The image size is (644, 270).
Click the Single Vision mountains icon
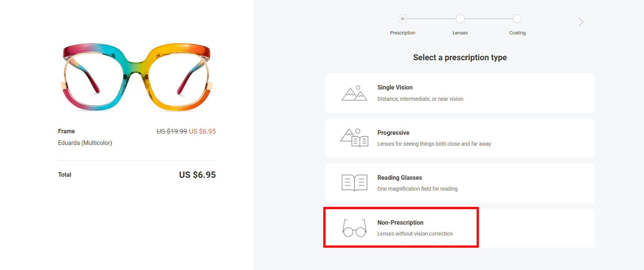tap(354, 93)
